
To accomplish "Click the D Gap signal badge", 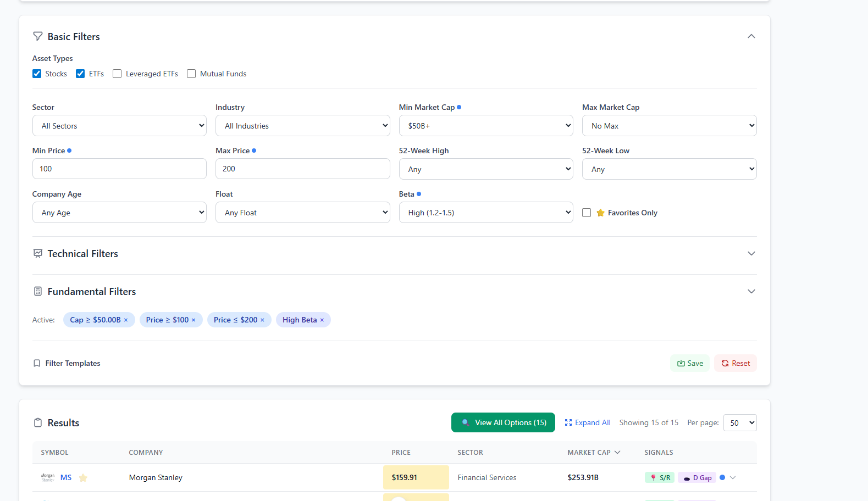I will [697, 478].
